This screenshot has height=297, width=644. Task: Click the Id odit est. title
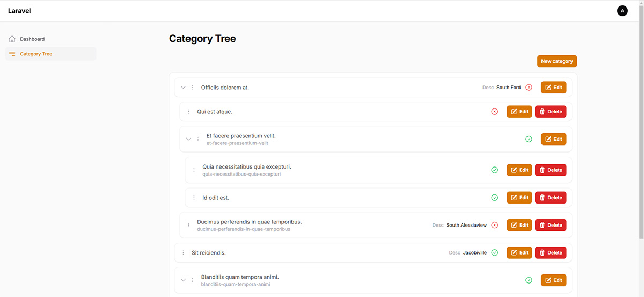pos(216,198)
